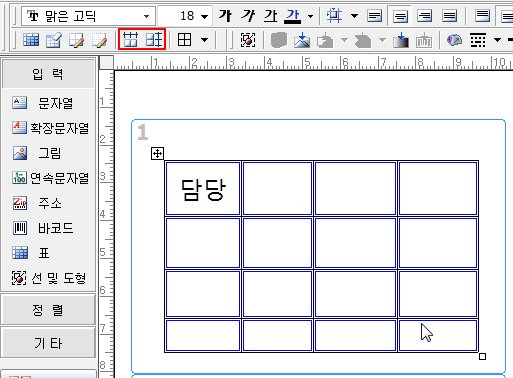The height and width of the screenshot is (378, 513).
Task: Open the send-backward dropdown arrow
Action: pos(383,40)
